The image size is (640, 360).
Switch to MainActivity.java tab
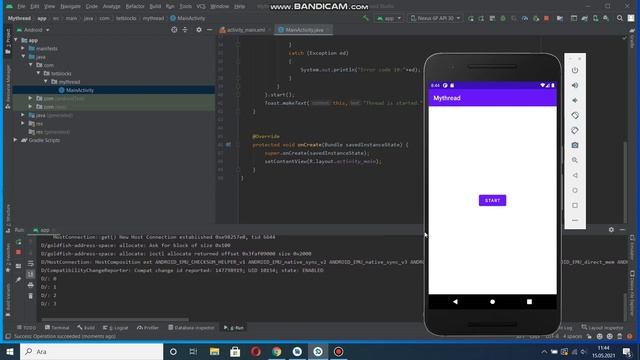304,30
